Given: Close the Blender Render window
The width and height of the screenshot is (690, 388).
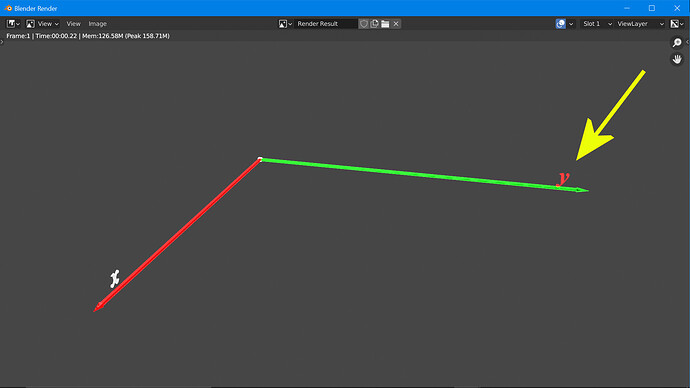Looking at the screenshot, I should (x=677, y=8).
